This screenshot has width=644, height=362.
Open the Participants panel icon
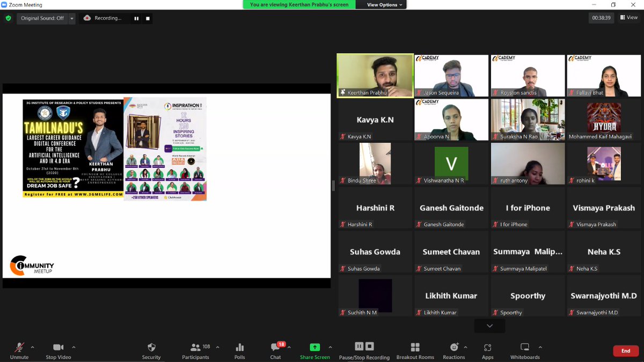pyautogui.click(x=195, y=348)
